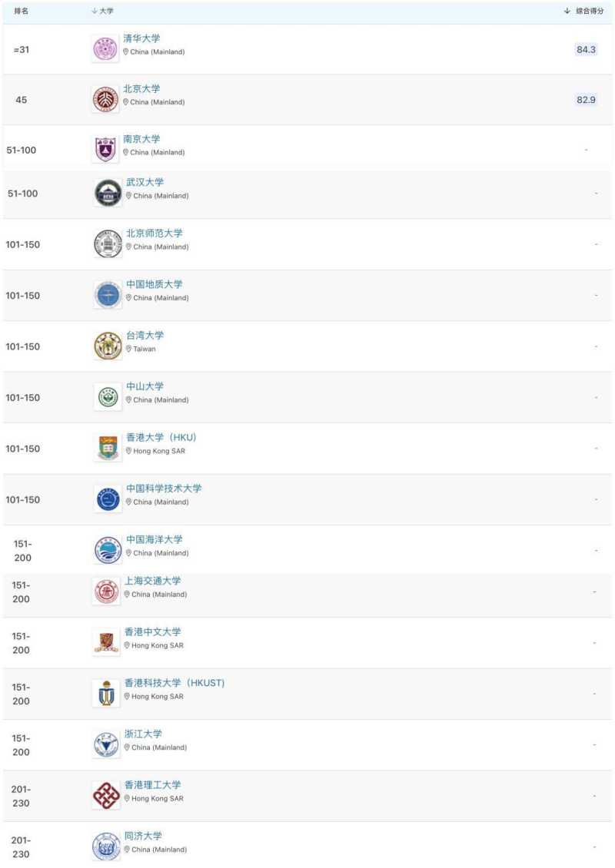Click the Nanjing University purple crest
The height and width of the screenshot is (868, 615).
click(105, 149)
